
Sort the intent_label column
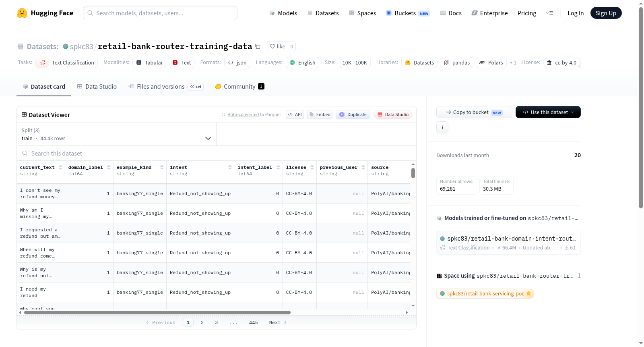point(278,167)
